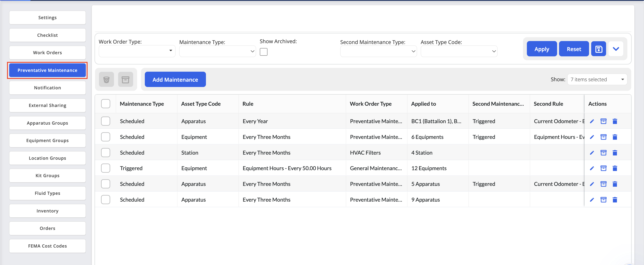The width and height of the screenshot is (644, 265).
Task: Open the Notification sidebar section
Action: (x=47, y=88)
